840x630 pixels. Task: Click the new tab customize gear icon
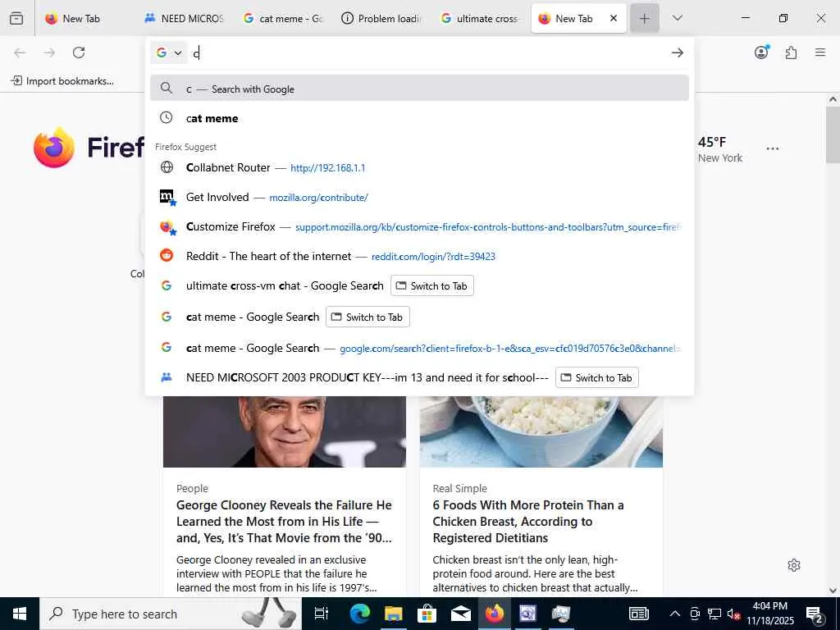pos(794,565)
